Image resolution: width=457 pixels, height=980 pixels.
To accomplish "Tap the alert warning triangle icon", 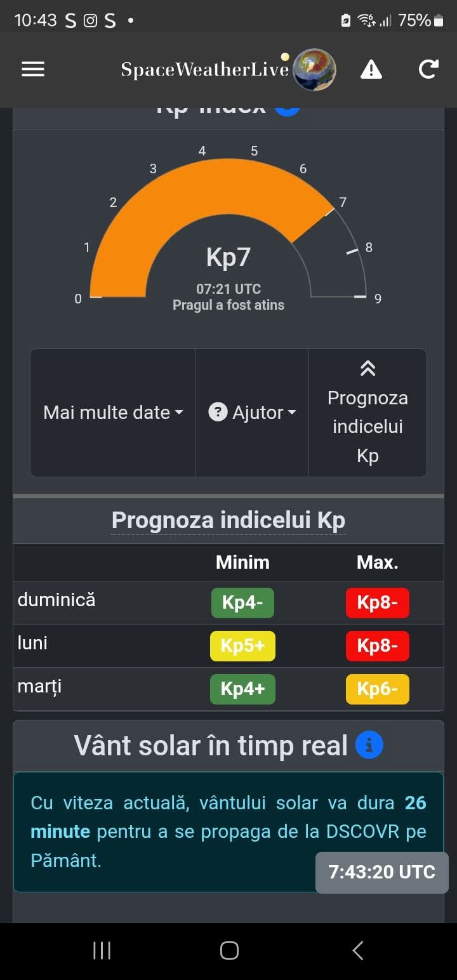I will click(x=371, y=69).
